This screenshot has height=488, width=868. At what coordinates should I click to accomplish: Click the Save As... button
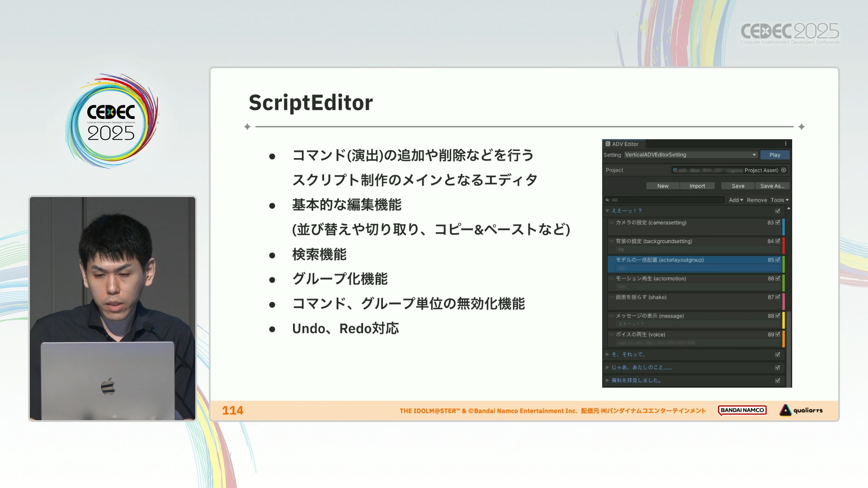point(772,186)
